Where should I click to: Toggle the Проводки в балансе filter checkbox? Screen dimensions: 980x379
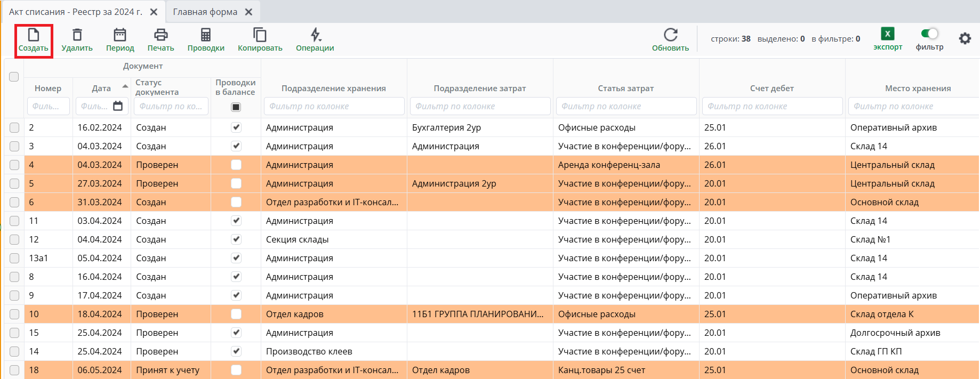[x=236, y=107]
